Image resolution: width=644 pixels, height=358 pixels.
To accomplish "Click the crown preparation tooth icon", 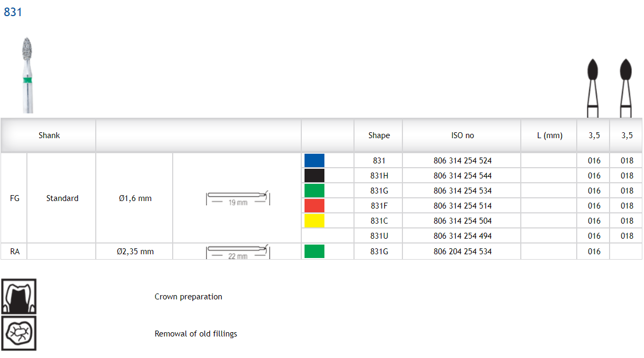I will pyautogui.click(x=19, y=296).
